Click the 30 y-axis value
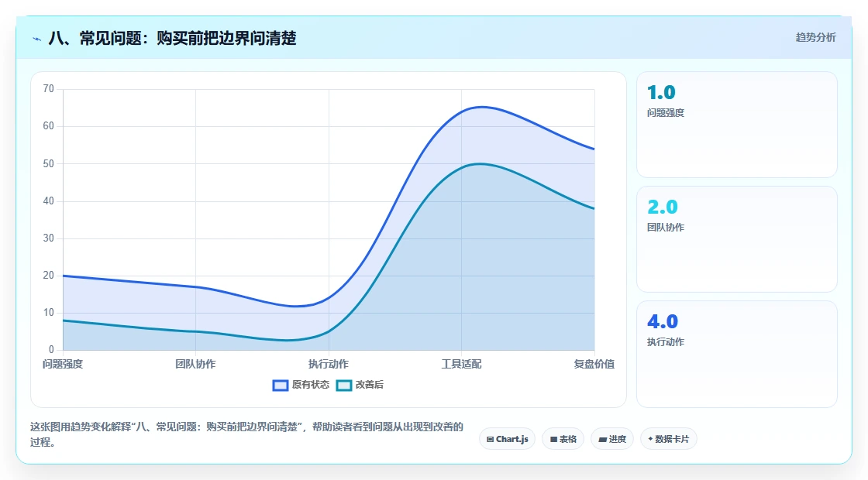 tap(49, 238)
